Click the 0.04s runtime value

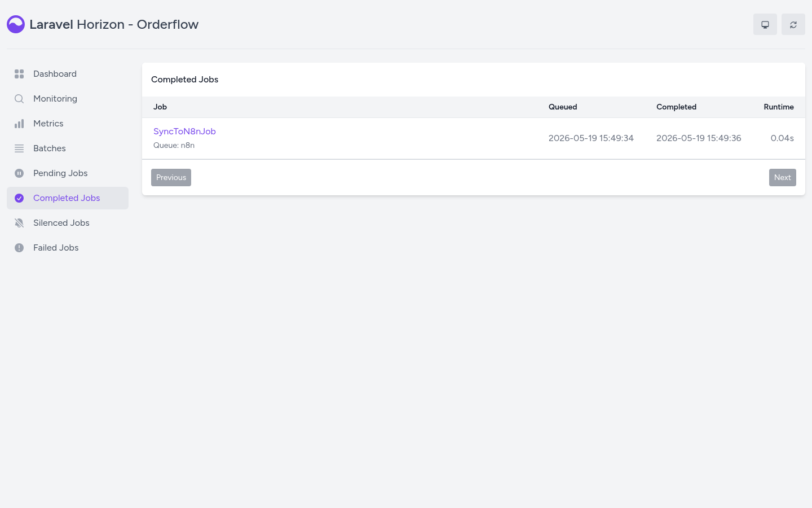tap(782, 138)
